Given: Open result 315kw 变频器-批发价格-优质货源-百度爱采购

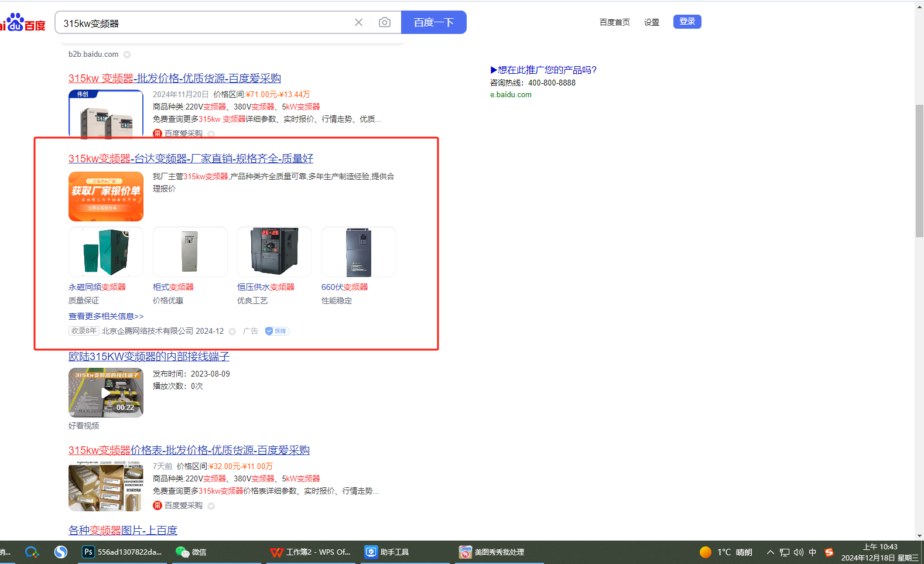Looking at the screenshot, I should click(174, 78).
